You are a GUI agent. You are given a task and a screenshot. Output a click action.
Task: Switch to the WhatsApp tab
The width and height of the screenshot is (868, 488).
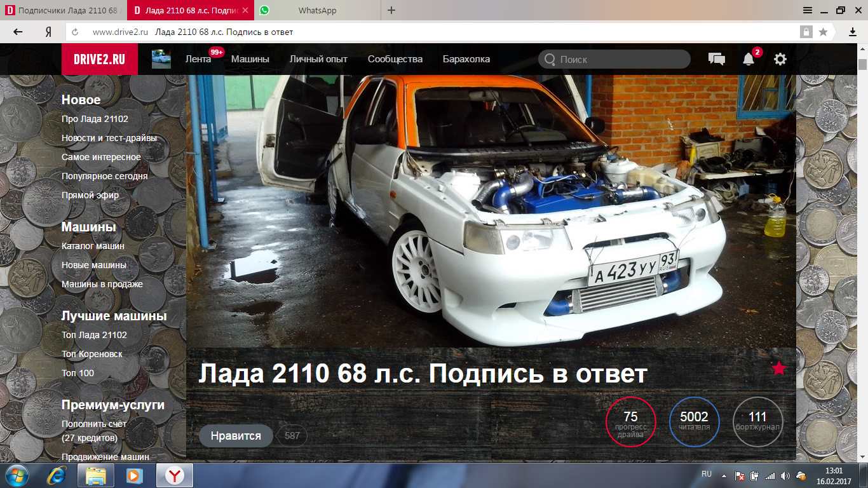pyautogui.click(x=318, y=10)
